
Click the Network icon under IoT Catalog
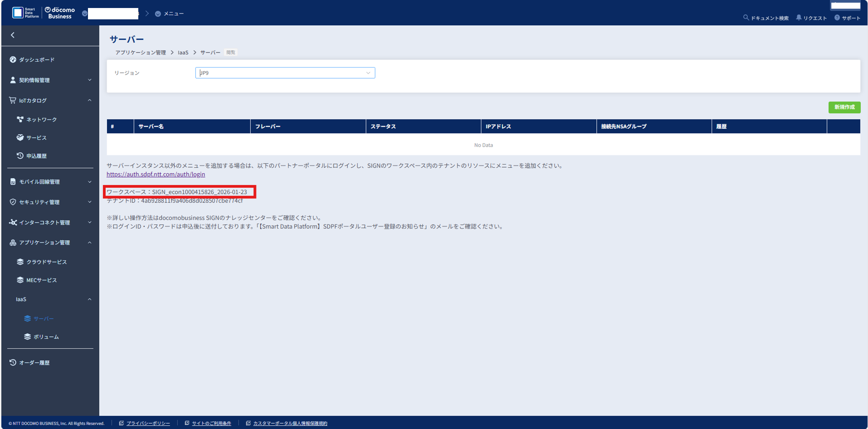tap(20, 119)
